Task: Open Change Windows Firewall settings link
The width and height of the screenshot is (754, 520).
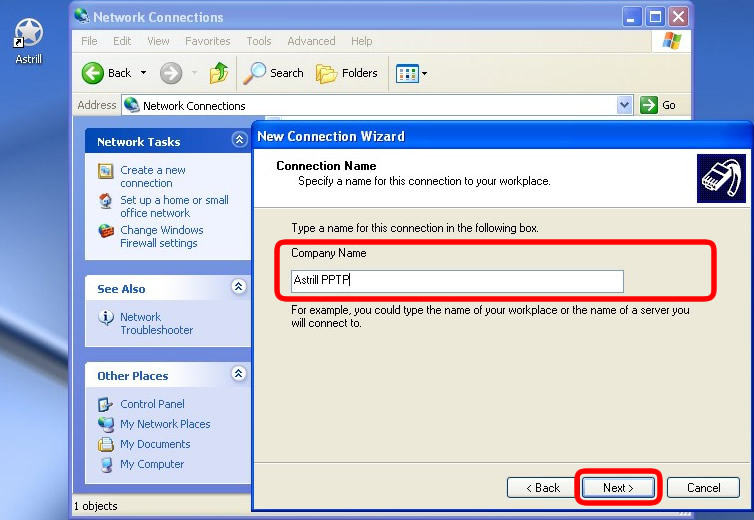Action: (x=161, y=236)
